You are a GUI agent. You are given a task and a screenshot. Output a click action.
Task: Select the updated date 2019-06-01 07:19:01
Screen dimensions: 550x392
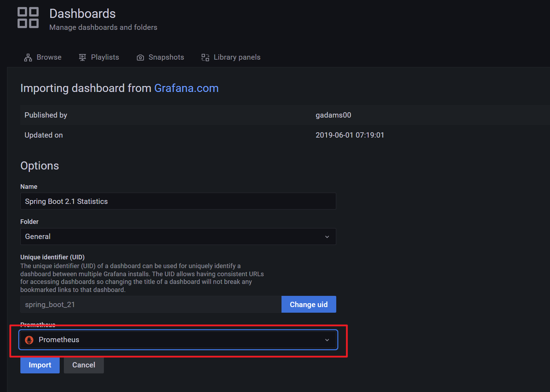(350, 135)
